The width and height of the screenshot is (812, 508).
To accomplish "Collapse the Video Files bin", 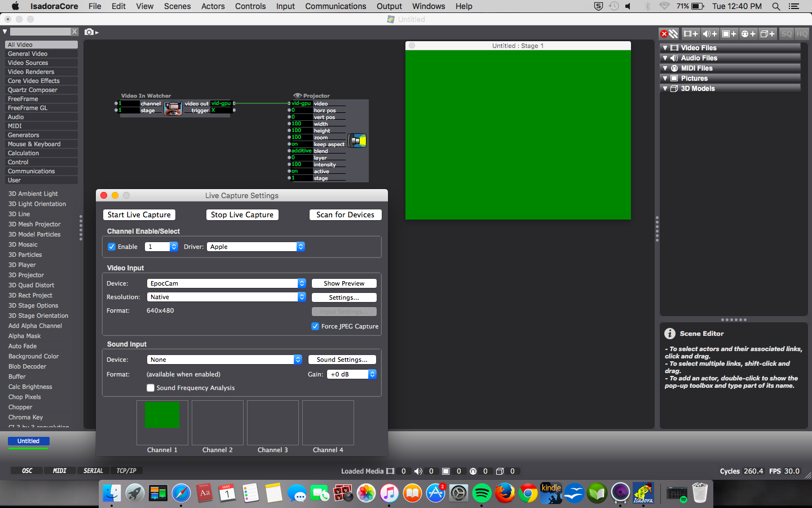I will [665, 48].
